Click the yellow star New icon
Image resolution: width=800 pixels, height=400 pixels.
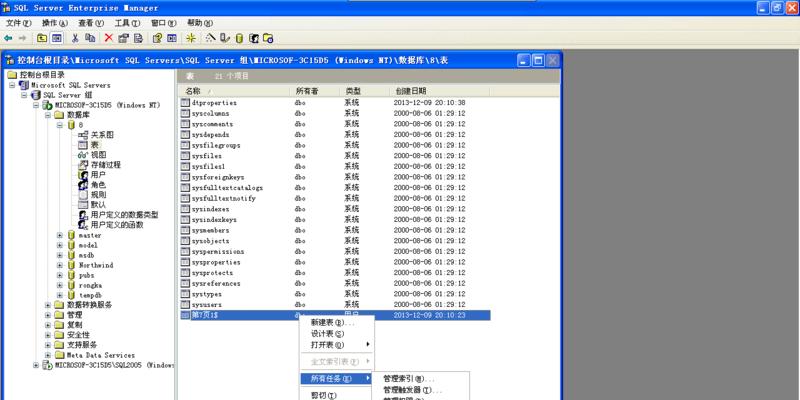click(x=191, y=38)
